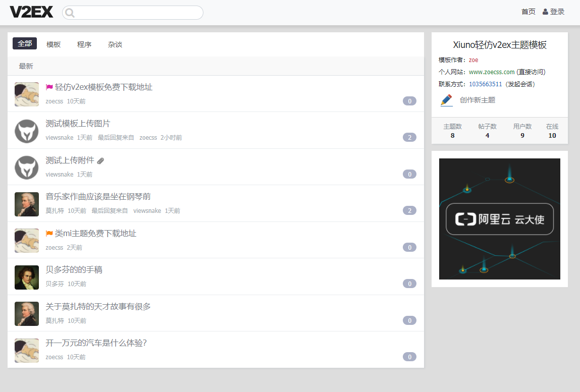This screenshot has width=580, height=392.
Task: Click avatar of 关于莫扎特的天才故事 topic
Action: [27, 314]
